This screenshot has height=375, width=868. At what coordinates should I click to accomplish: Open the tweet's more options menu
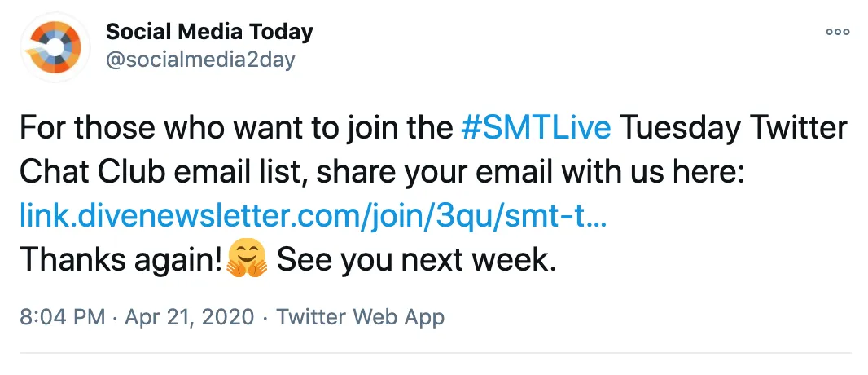coord(837,32)
